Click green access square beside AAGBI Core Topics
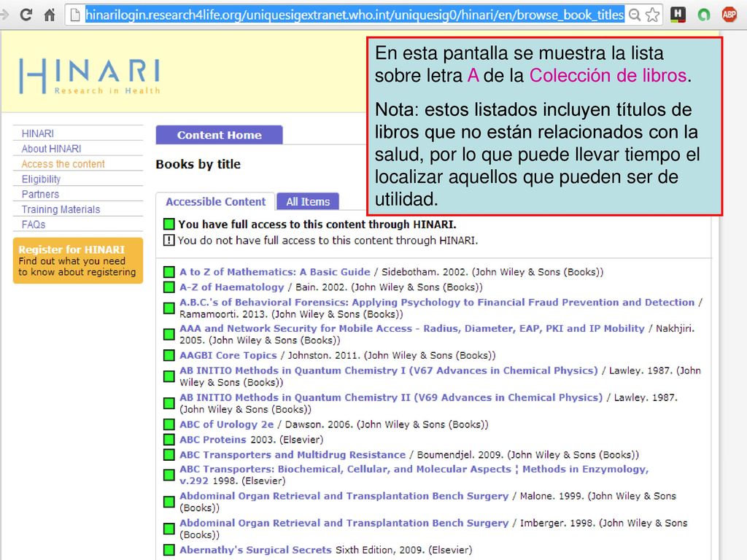 (x=169, y=355)
